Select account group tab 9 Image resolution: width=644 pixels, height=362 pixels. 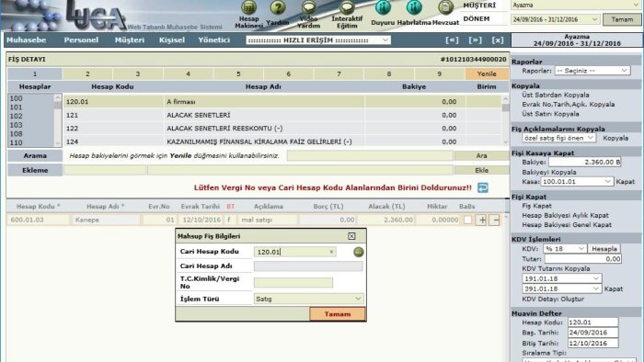pyautogui.click(x=440, y=74)
